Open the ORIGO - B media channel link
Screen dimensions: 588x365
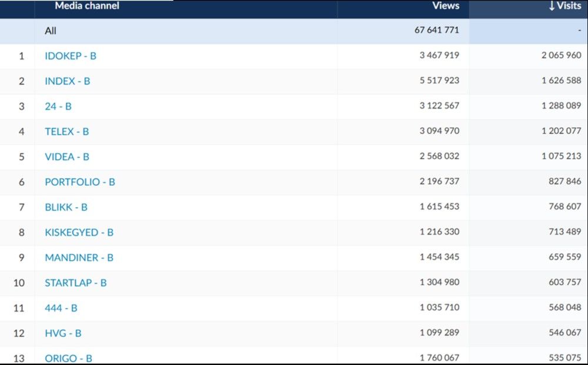click(68, 359)
